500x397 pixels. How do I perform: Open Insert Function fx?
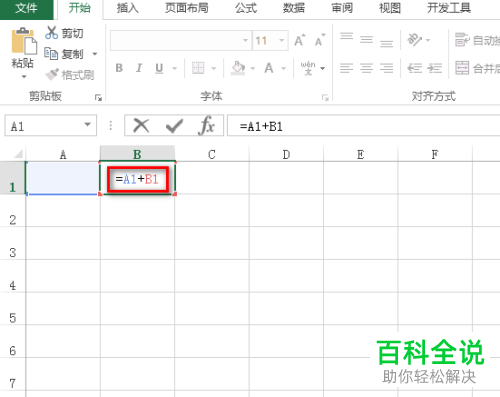click(x=206, y=126)
